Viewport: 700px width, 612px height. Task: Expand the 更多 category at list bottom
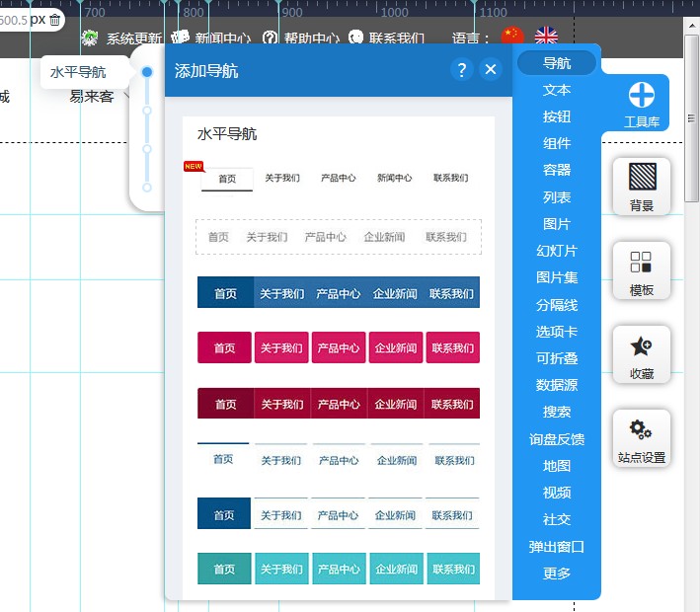coord(557,574)
